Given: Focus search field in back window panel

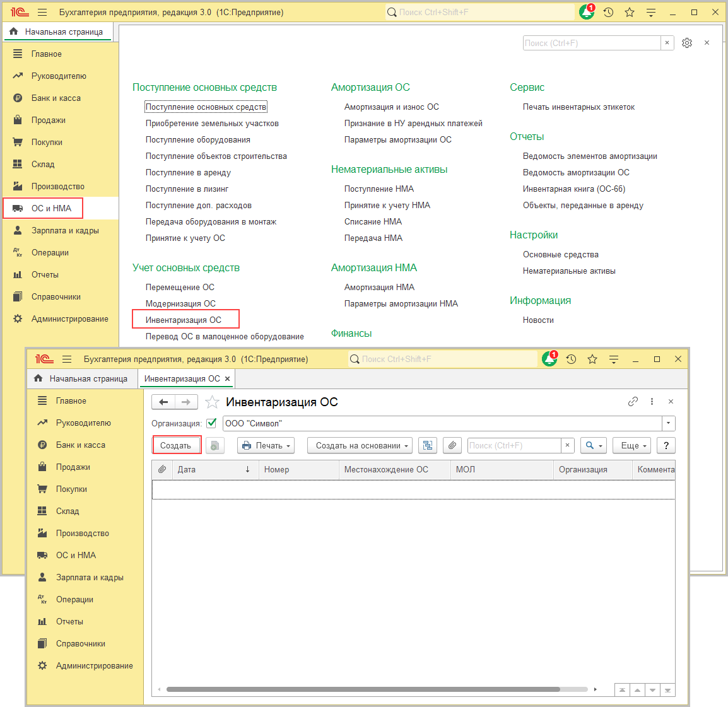Looking at the screenshot, I should [592, 43].
